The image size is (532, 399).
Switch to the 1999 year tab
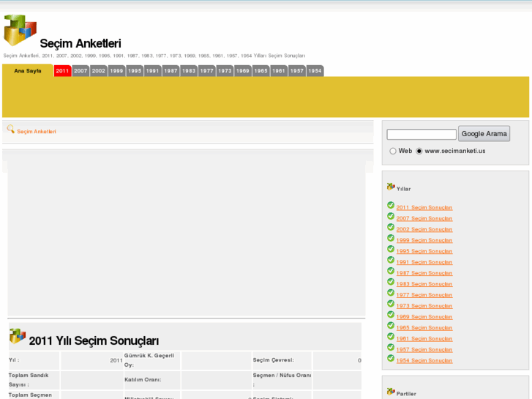116,70
